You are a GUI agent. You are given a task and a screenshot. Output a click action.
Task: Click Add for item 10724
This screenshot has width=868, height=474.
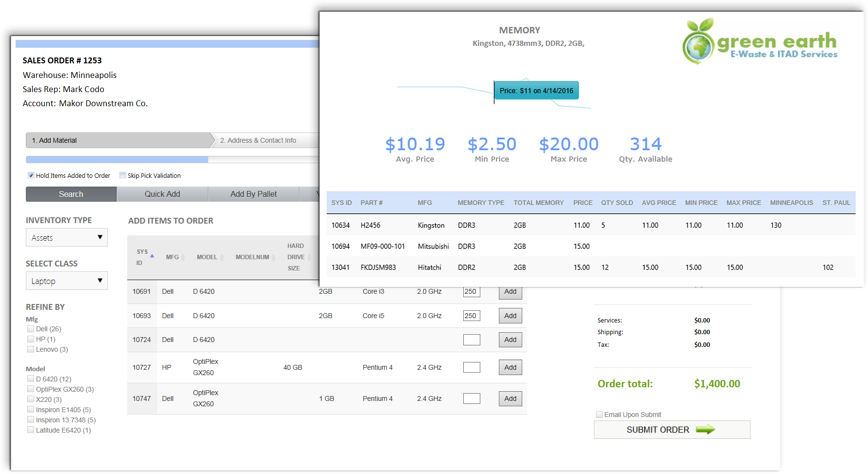click(511, 340)
